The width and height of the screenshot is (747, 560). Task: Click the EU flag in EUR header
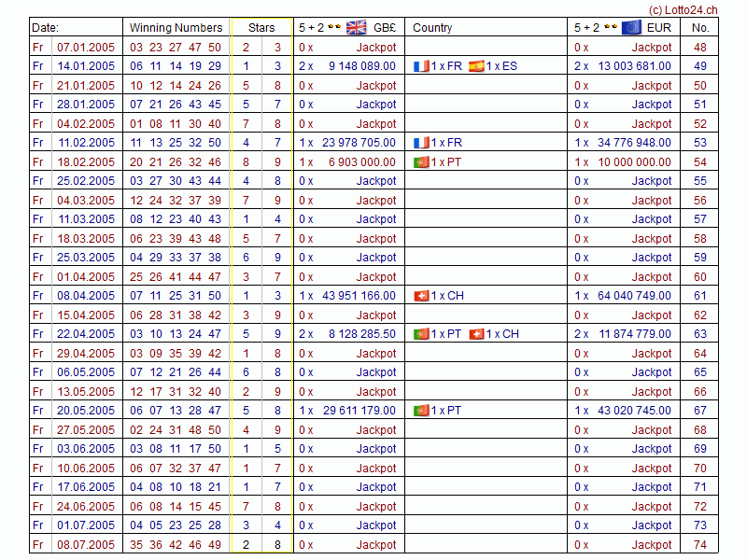click(631, 27)
